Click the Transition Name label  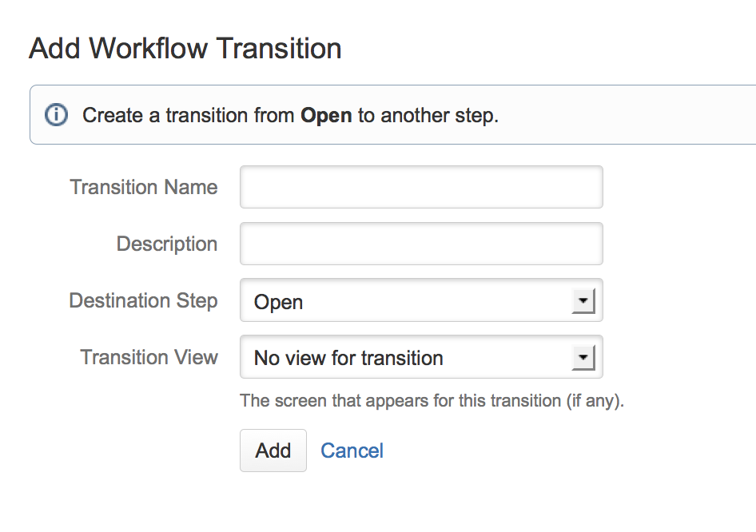pos(144,187)
